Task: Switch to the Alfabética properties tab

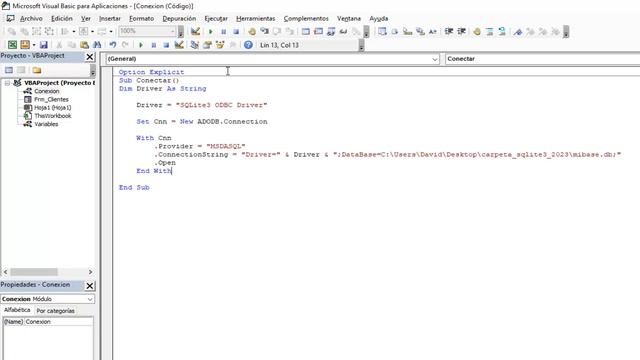Action: coord(17,310)
